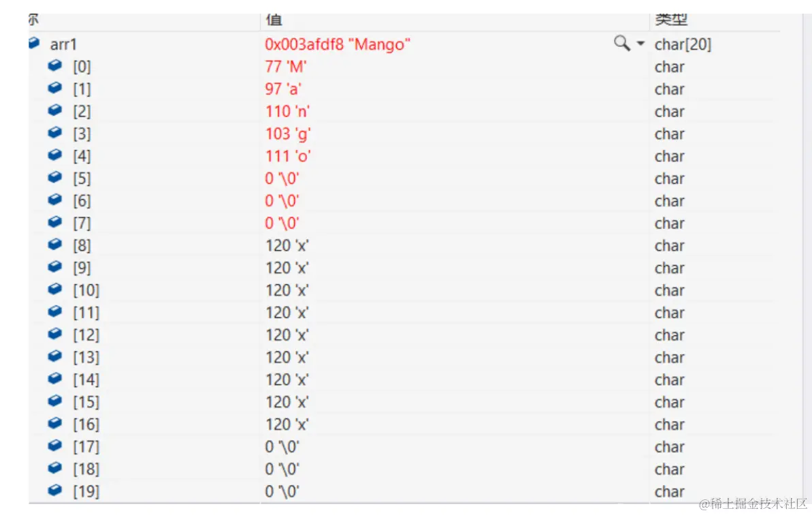Select row index [10]
The height and width of the screenshot is (515, 812).
click(86, 291)
